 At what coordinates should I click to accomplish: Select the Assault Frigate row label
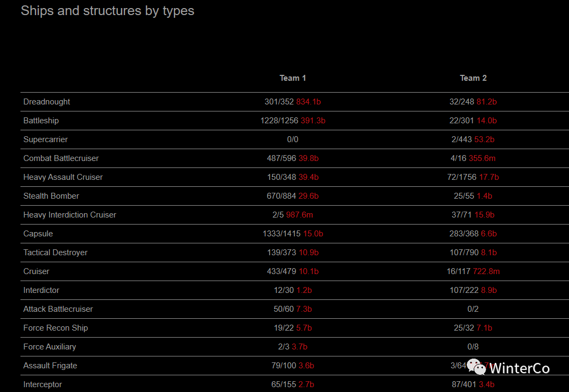click(50, 366)
